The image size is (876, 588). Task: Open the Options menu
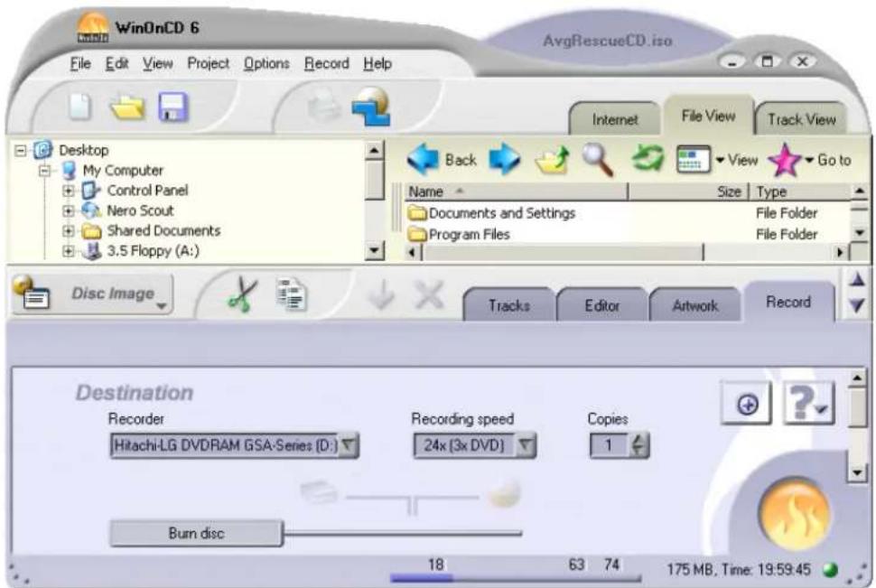tap(266, 64)
